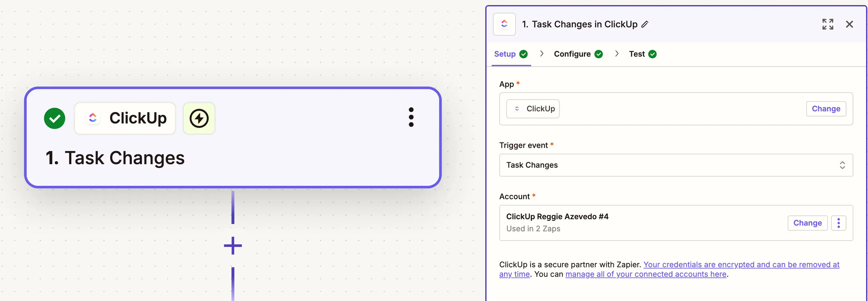
Task: Click the ClickUp logo in panel header
Action: [x=504, y=24]
